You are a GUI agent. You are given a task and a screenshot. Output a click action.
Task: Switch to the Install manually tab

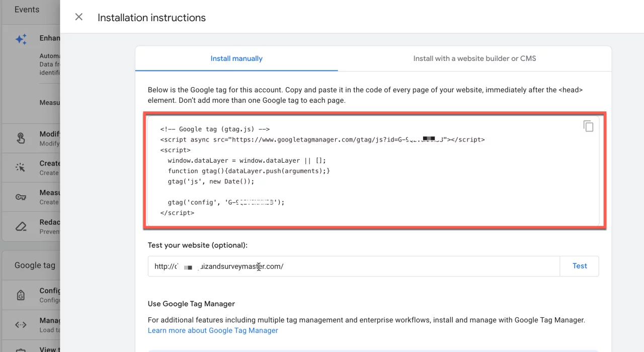[x=236, y=58]
